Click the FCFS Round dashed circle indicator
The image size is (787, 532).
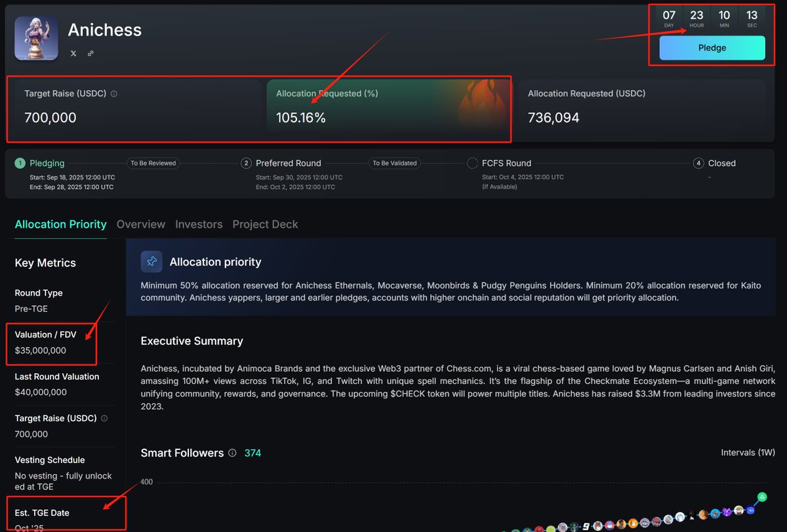tap(472, 163)
